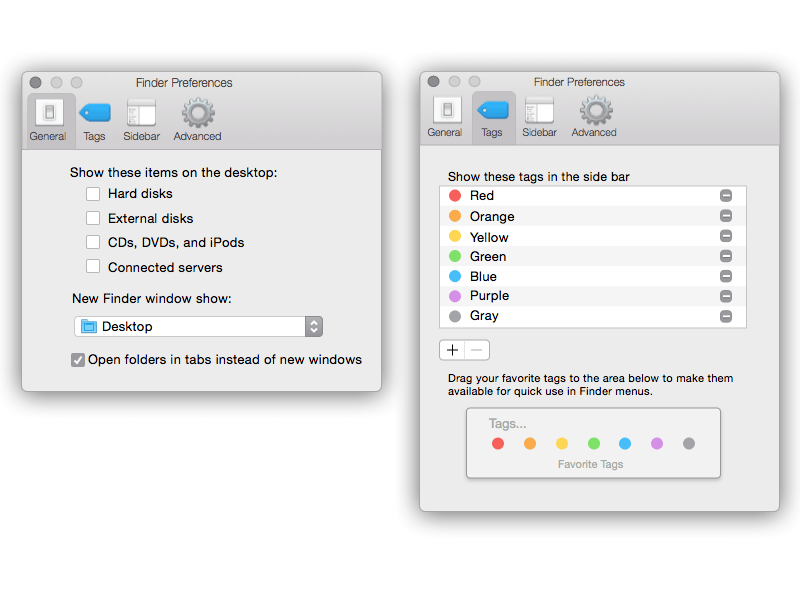
Task: Open Advanced gear icon in left Finder Preferences window
Action: click(198, 113)
